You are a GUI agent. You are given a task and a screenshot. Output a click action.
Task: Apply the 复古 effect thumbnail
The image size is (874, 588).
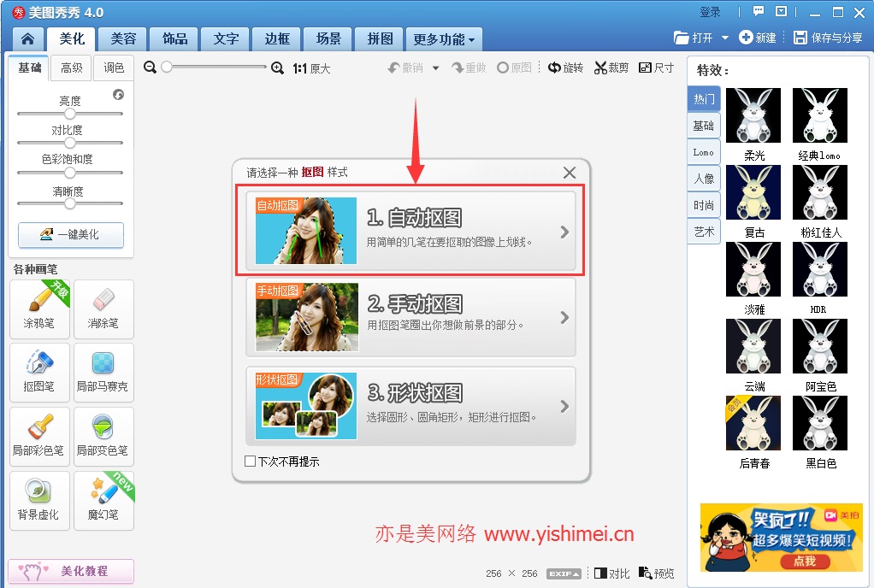(x=753, y=192)
